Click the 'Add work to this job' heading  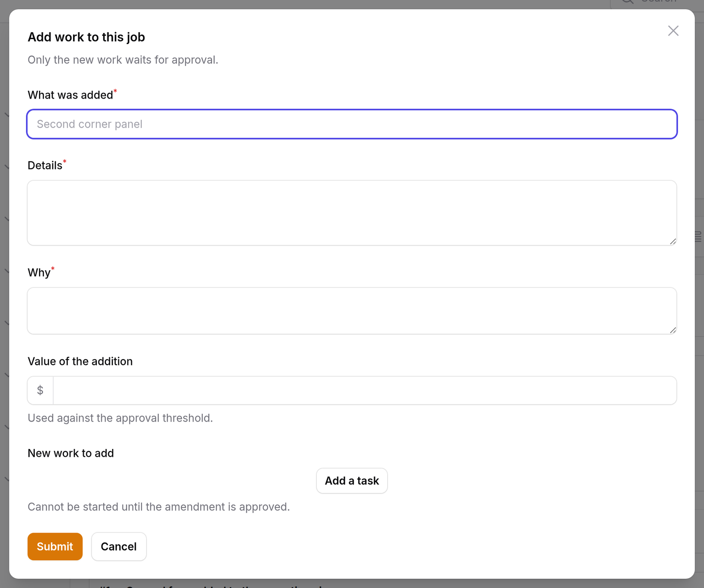[86, 37]
